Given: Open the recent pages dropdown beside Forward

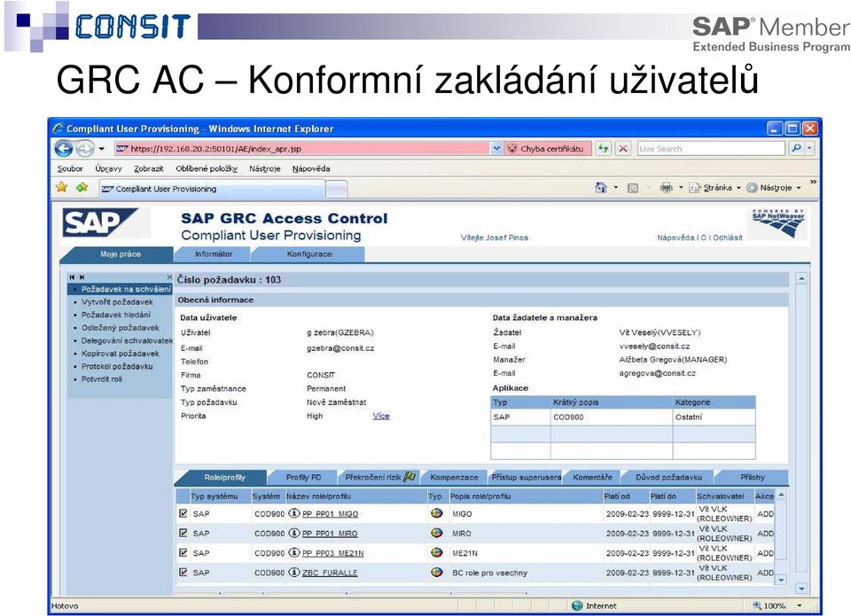Looking at the screenshot, I should point(101,149).
